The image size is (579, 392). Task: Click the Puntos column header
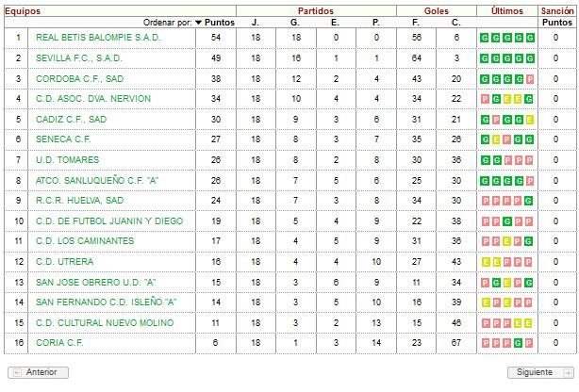[220, 23]
